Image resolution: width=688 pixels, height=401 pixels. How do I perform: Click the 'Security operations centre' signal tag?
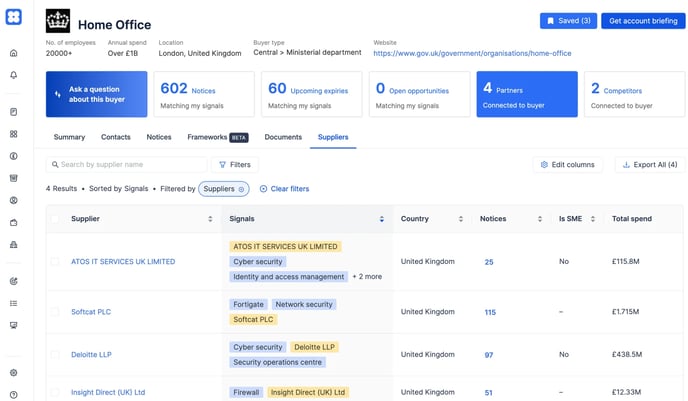[x=277, y=362]
